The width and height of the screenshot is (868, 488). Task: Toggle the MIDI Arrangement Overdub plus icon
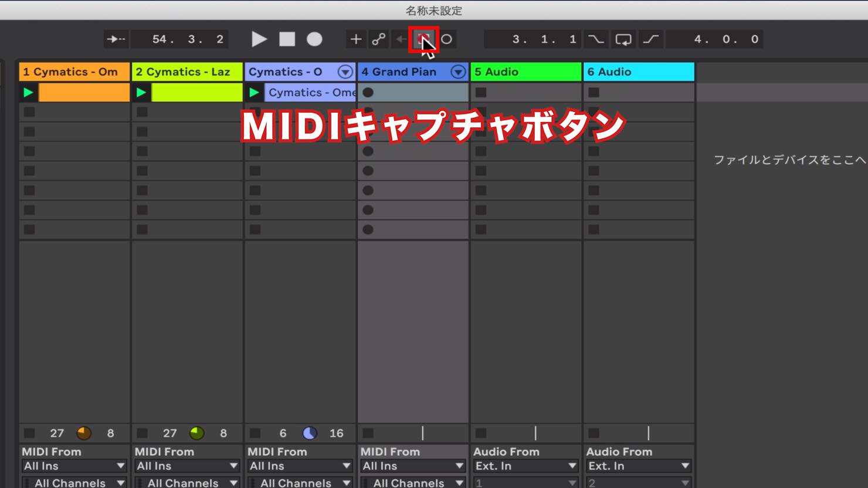click(355, 39)
